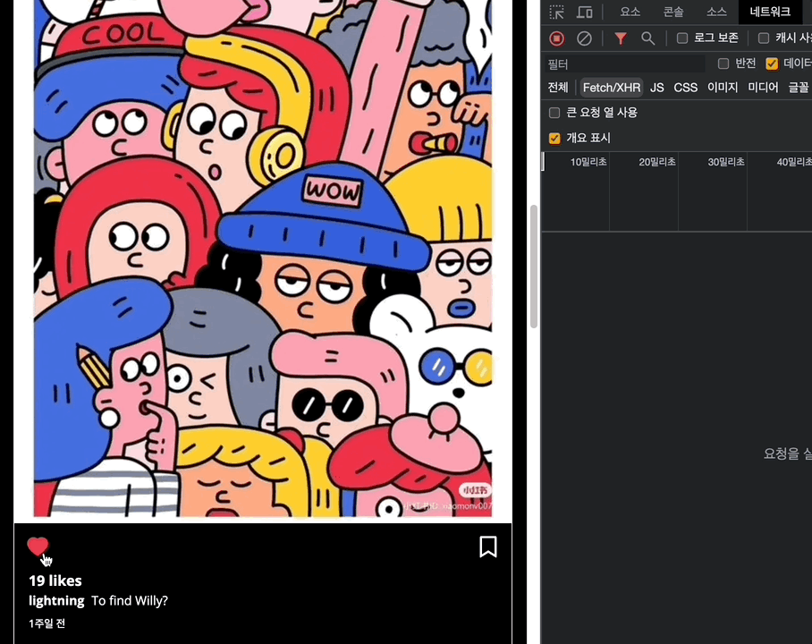Select the 전체 filter type
This screenshot has width=812, height=644.
tap(558, 88)
